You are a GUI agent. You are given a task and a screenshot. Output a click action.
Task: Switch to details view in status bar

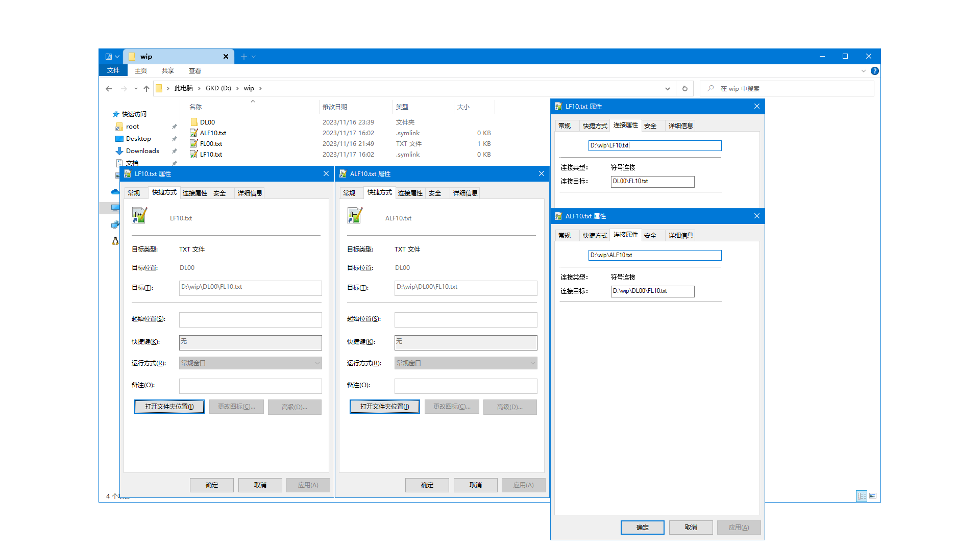coord(862,496)
